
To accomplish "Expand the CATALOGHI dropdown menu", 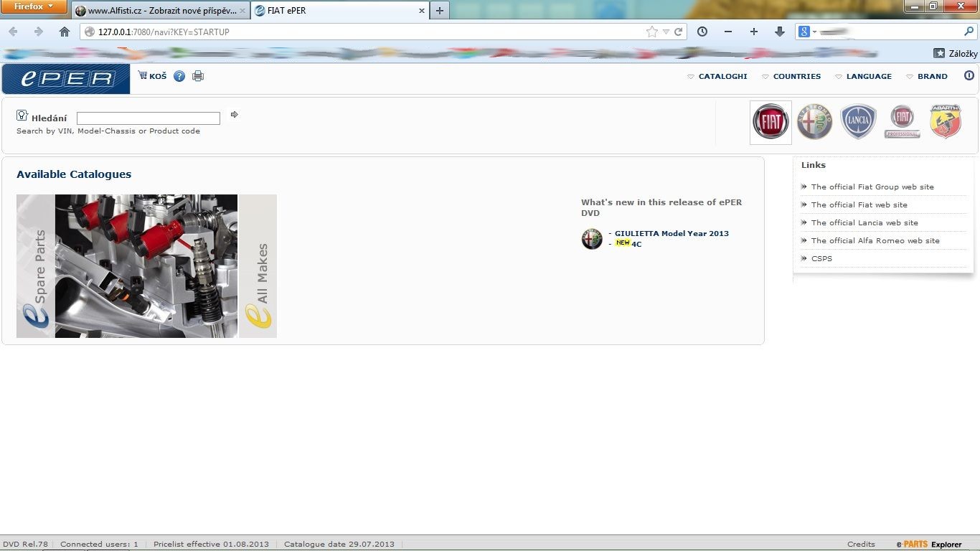I will [x=717, y=76].
